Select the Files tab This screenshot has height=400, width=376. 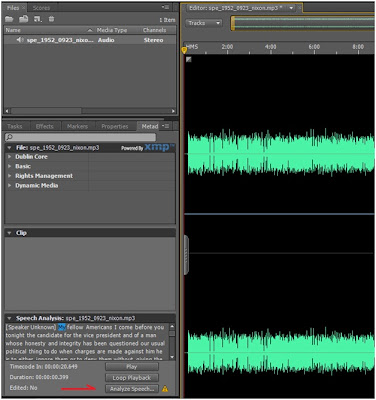pos(13,8)
